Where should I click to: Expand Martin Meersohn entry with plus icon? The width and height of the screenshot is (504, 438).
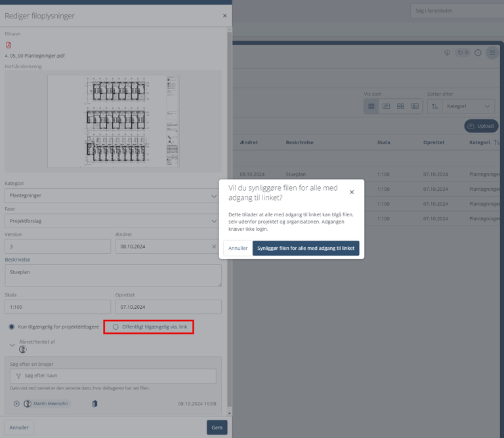click(16, 404)
